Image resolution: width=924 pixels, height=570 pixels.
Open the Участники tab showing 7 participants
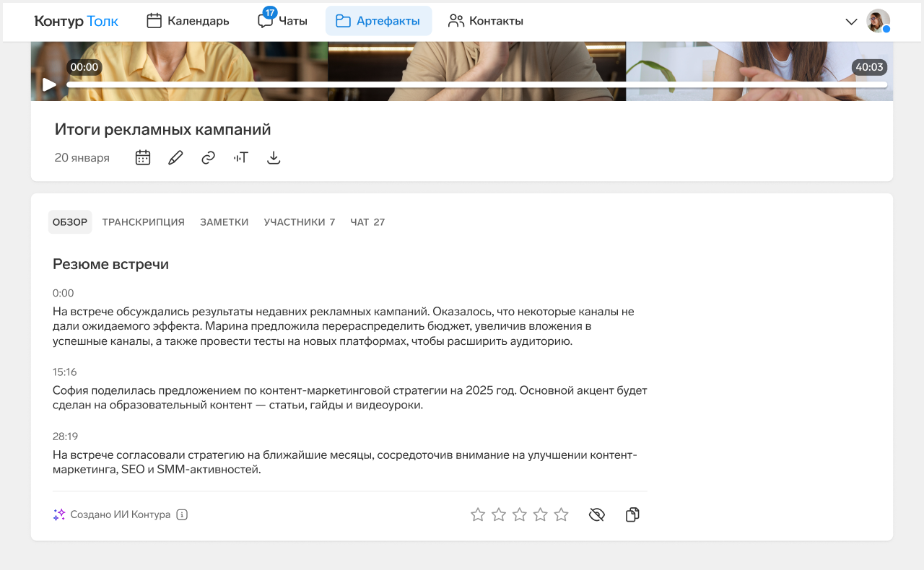pyautogui.click(x=299, y=222)
